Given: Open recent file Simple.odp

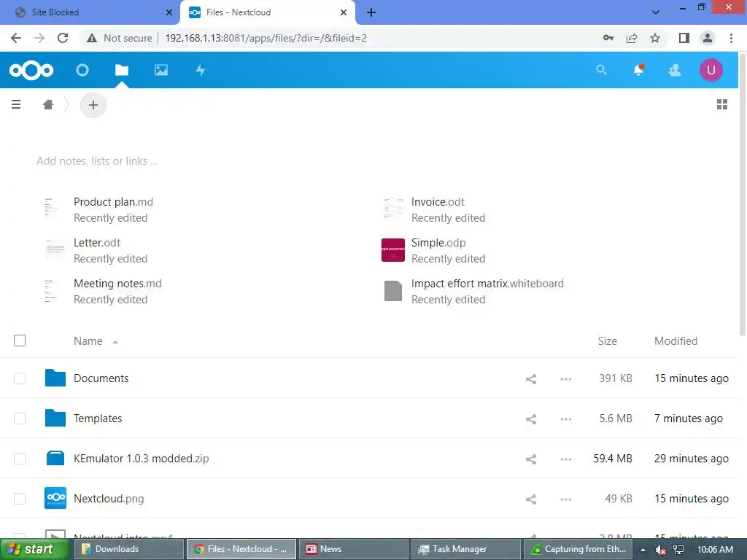Looking at the screenshot, I should (438, 243).
